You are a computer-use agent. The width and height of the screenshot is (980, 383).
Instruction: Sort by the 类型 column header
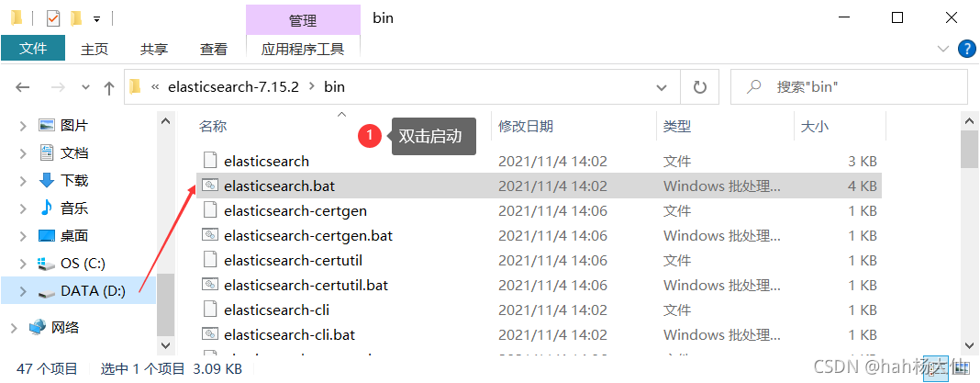pyautogui.click(x=677, y=127)
